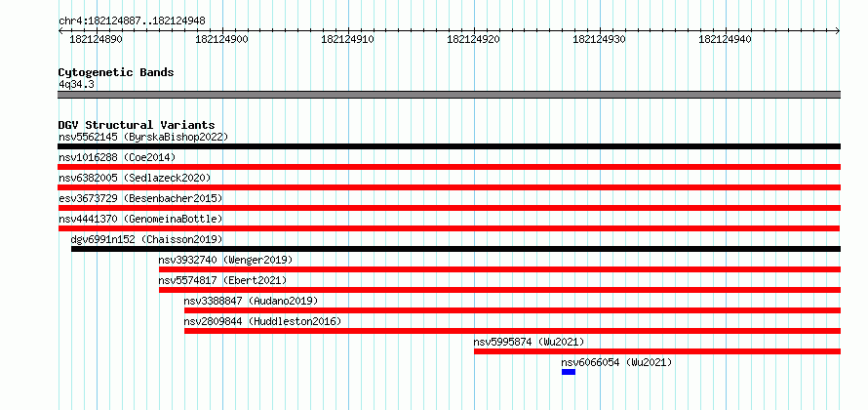Image resolution: width=868 pixels, height=410 pixels.
Task: Click ruler position 182124910
Action: (347, 39)
